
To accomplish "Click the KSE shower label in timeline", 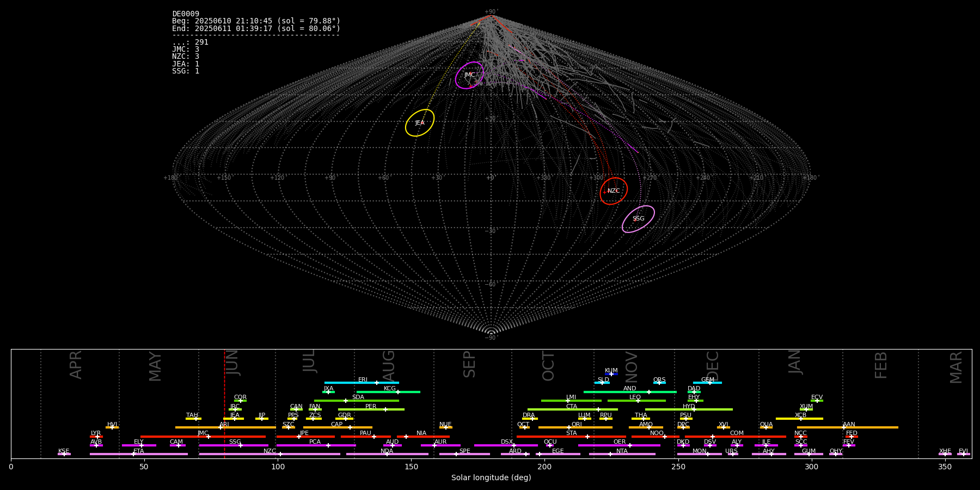I will 64,451.
